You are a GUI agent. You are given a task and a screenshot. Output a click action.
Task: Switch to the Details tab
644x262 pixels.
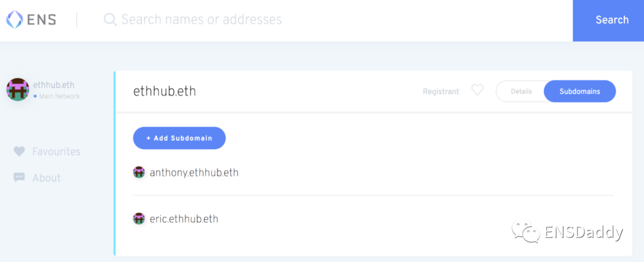coord(521,91)
